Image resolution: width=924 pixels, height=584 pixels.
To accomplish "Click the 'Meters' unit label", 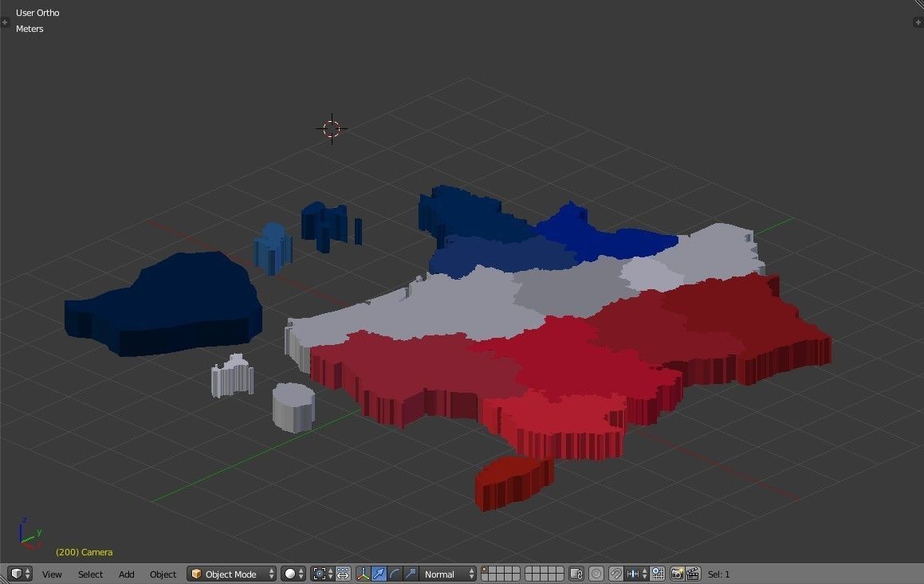I will coord(29,28).
